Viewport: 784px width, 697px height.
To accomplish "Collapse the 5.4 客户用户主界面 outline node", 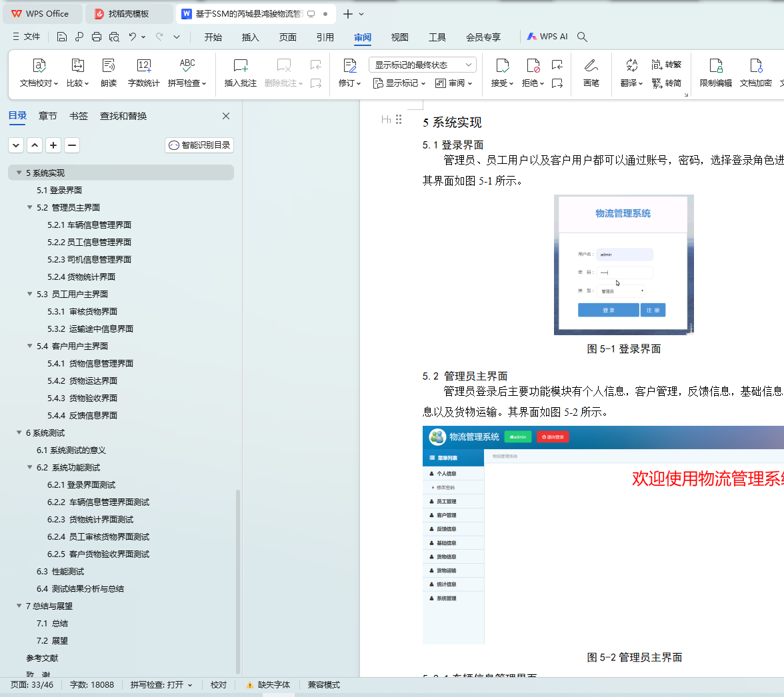I will (29, 347).
